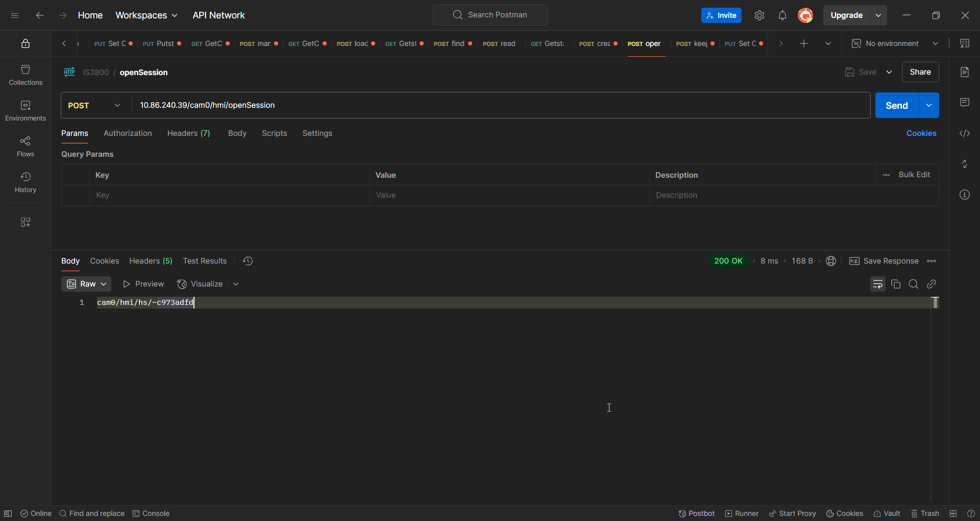Switch to the Authorization tab
The height and width of the screenshot is (521, 980).
point(127,133)
